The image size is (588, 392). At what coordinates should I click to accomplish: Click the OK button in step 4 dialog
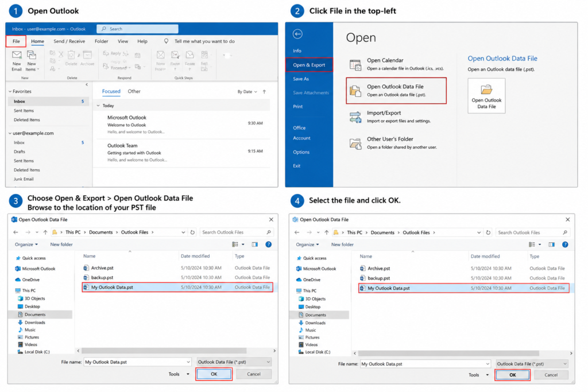512,375
